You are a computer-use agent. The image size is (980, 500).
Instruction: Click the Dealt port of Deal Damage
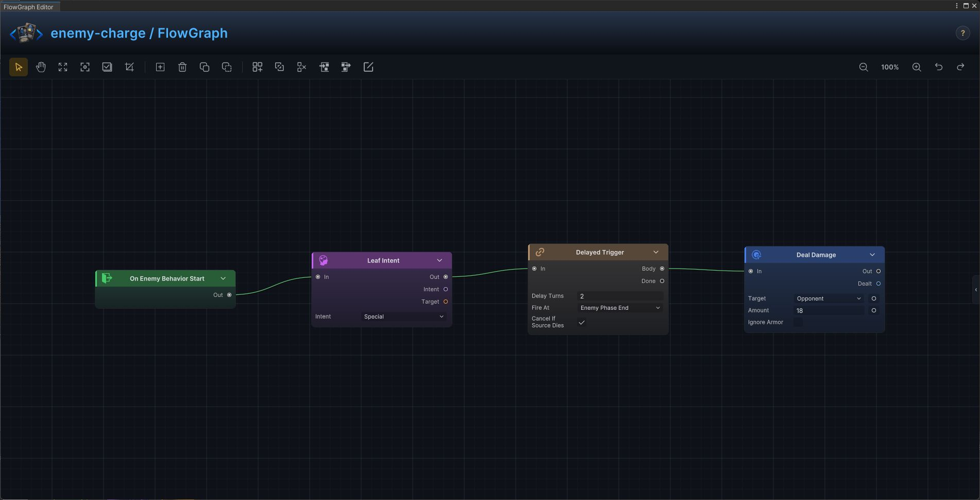[878, 284]
